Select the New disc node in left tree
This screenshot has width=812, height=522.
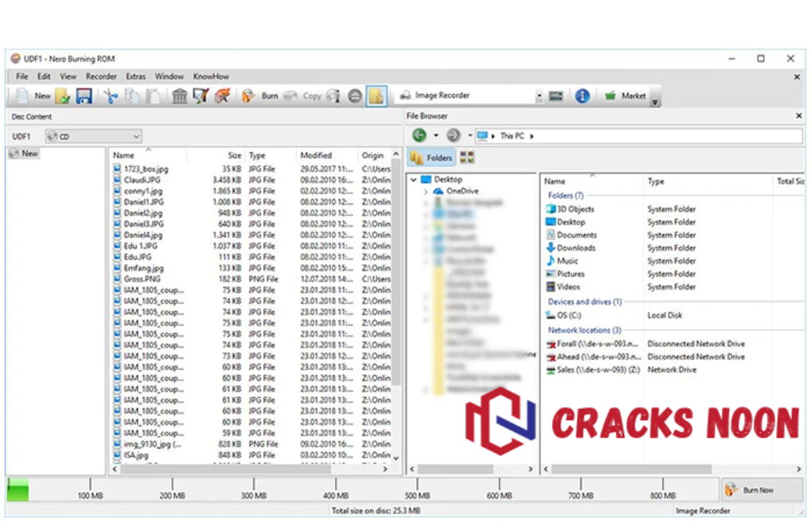[24, 154]
